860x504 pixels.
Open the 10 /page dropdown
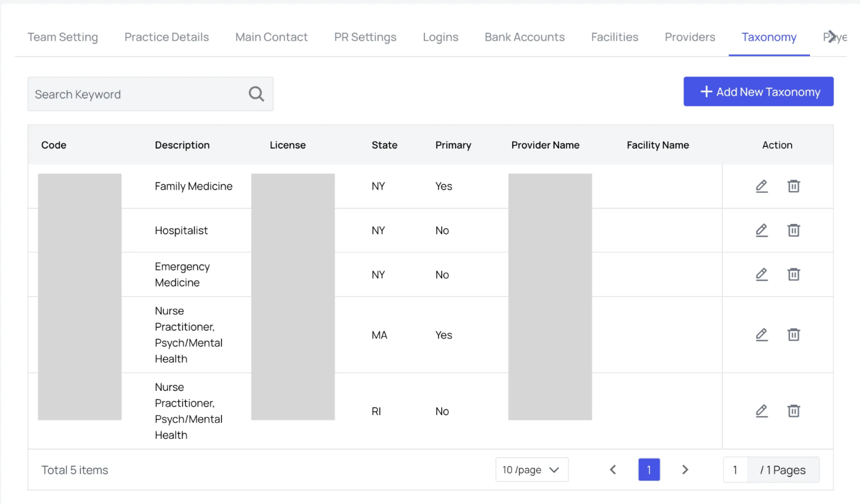click(532, 470)
